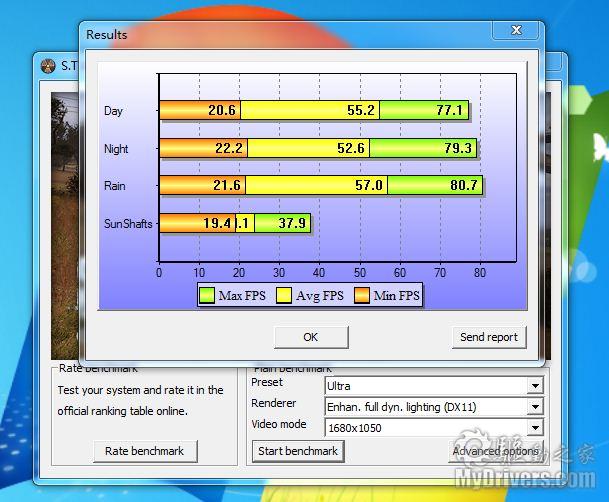Click the Night row label
The width and height of the screenshot is (609, 502).
pos(116,149)
